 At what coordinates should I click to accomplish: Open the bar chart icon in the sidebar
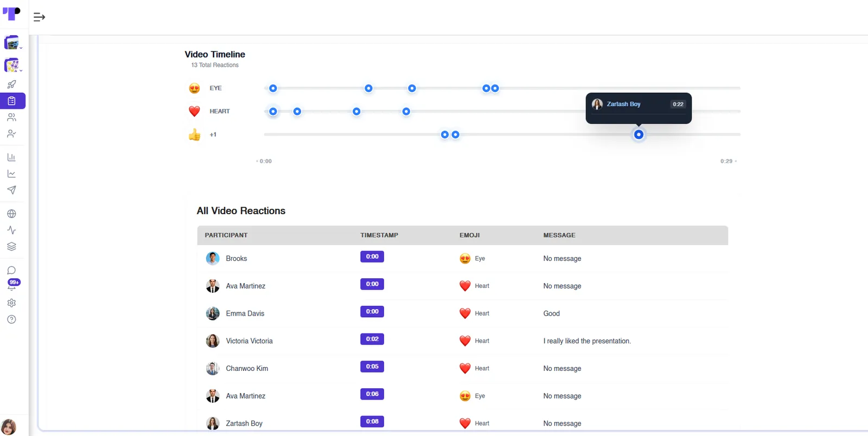pos(11,157)
